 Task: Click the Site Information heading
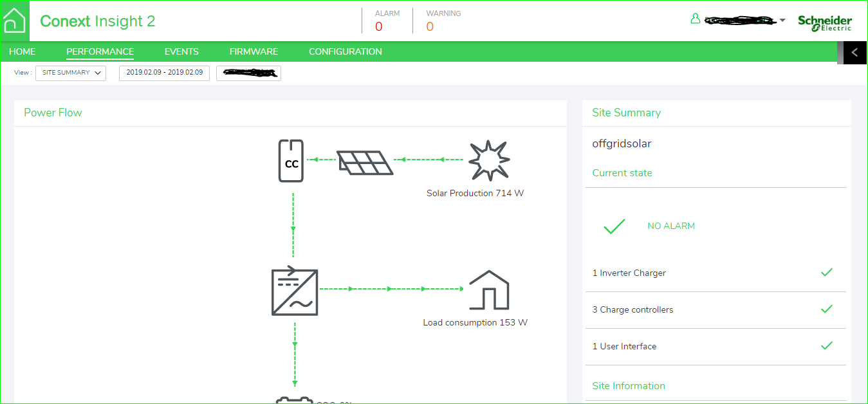[x=629, y=386]
